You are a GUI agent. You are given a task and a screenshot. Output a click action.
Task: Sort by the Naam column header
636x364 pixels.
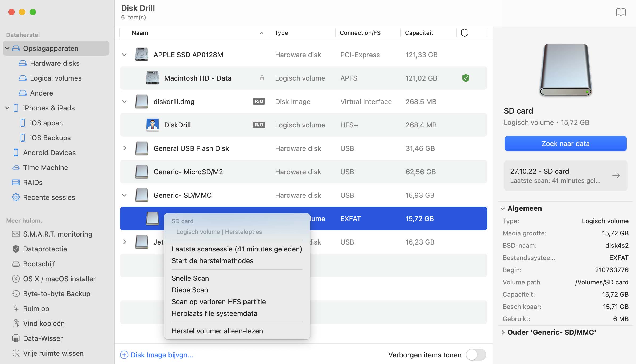(140, 33)
